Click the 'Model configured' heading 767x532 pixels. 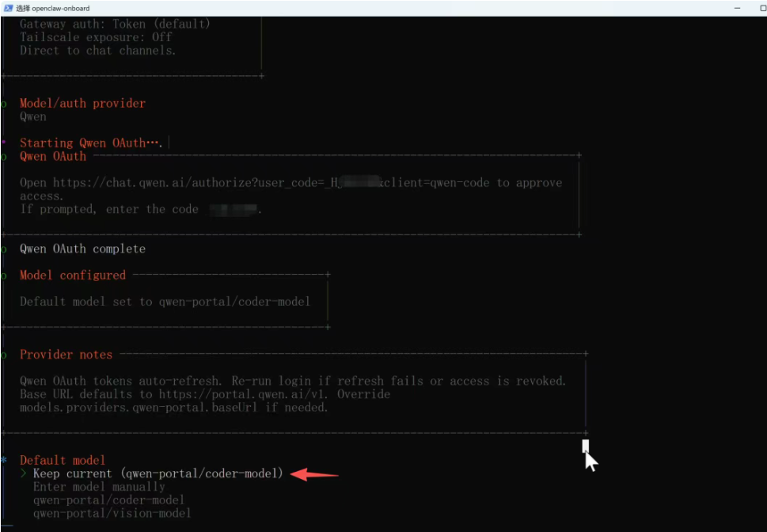[x=73, y=275]
